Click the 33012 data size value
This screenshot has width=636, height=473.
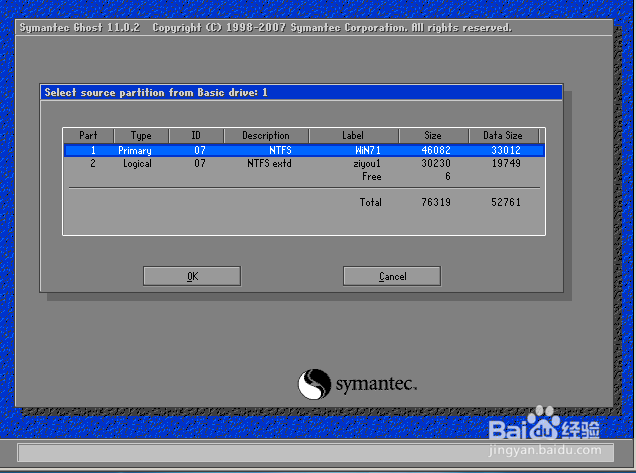pyautogui.click(x=506, y=150)
